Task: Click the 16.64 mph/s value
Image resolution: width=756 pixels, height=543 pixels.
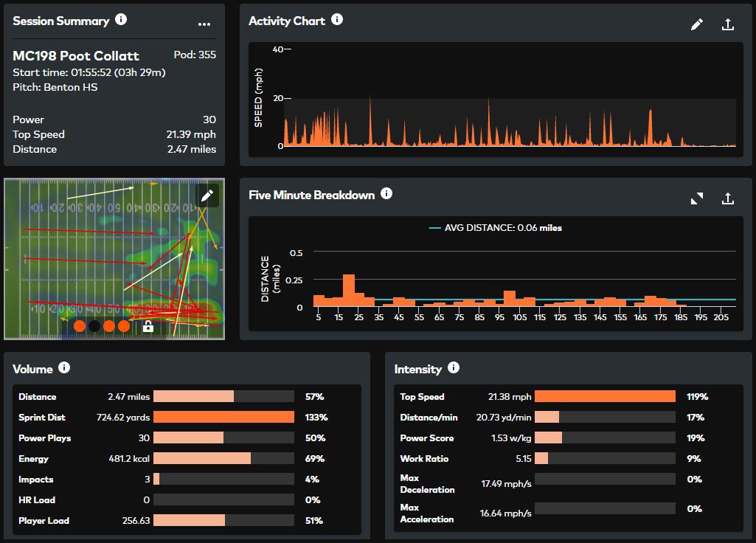Action: [x=505, y=513]
